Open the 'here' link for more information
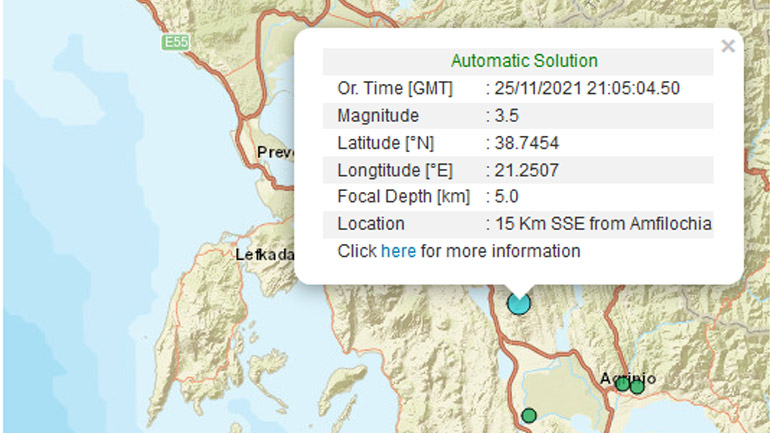Viewport: 770px width, 433px height. pos(398,251)
